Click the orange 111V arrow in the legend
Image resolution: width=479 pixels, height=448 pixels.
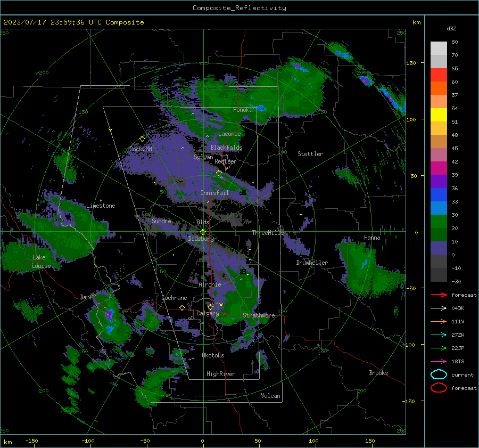439,321
